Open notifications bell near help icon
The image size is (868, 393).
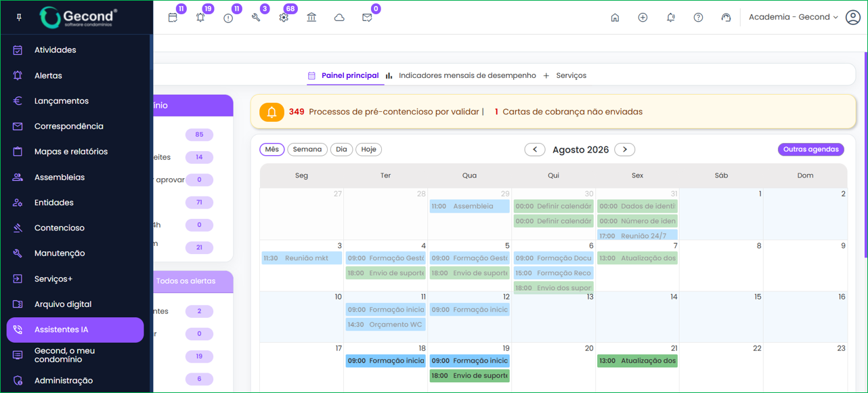pyautogui.click(x=670, y=18)
